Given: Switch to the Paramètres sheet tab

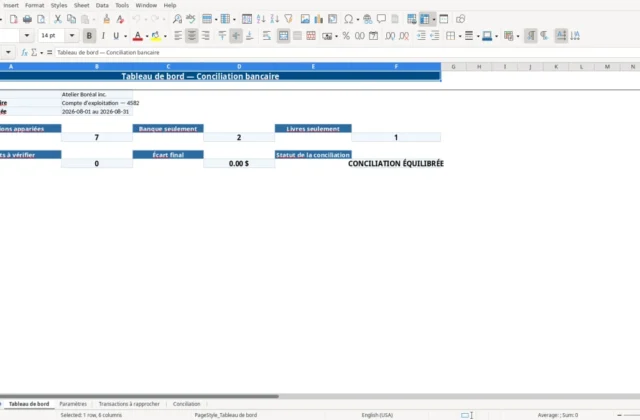Looking at the screenshot, I should point(73,404).
